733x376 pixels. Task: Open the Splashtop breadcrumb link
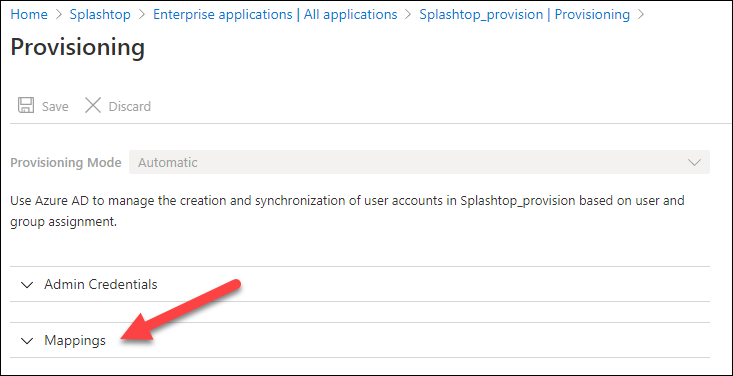[x=100, y=14]
